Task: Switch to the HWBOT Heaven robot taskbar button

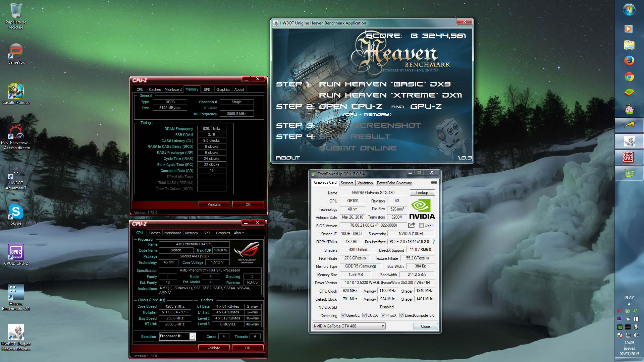Action: 629,141
